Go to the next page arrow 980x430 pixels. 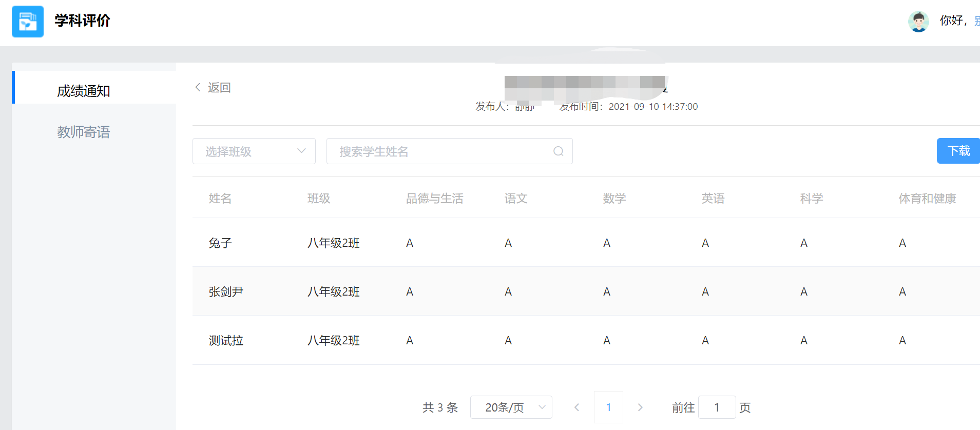640,407
